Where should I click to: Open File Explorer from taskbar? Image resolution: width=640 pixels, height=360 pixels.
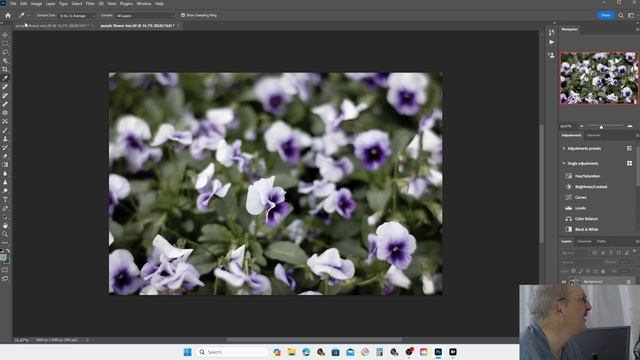click(x=291, y=352)
